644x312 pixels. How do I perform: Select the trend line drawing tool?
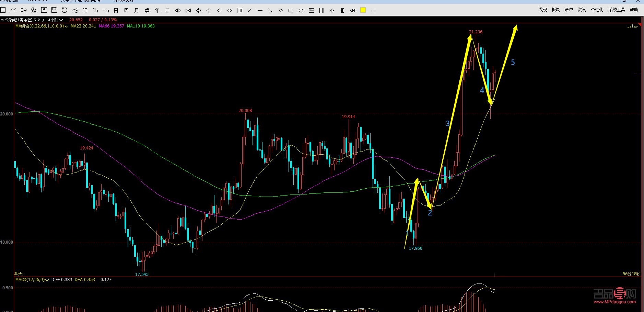point(250,10)
